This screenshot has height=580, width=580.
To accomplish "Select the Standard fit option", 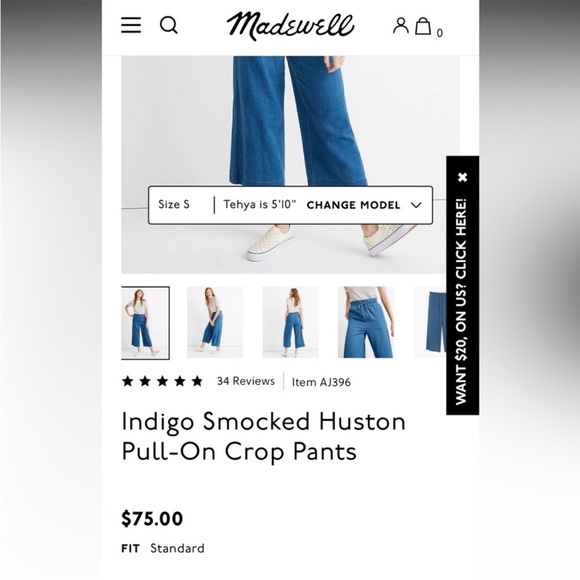I will click(177, 548).
